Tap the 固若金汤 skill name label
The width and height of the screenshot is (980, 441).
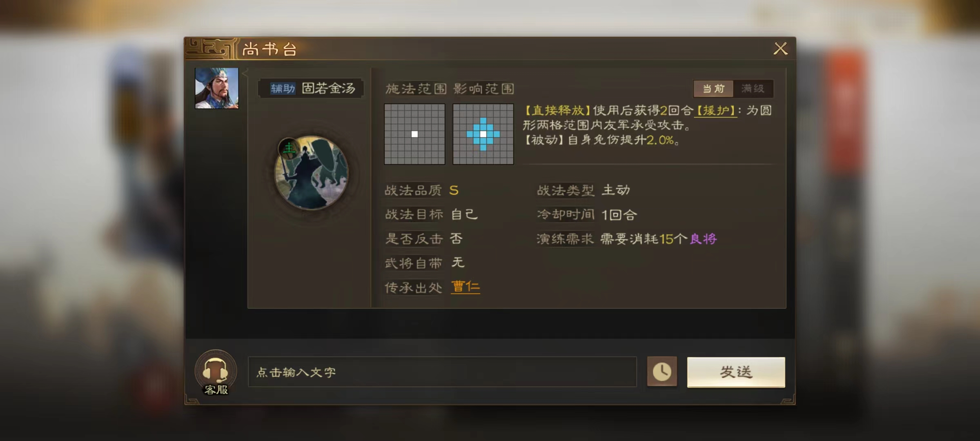[x=329, y=88]
